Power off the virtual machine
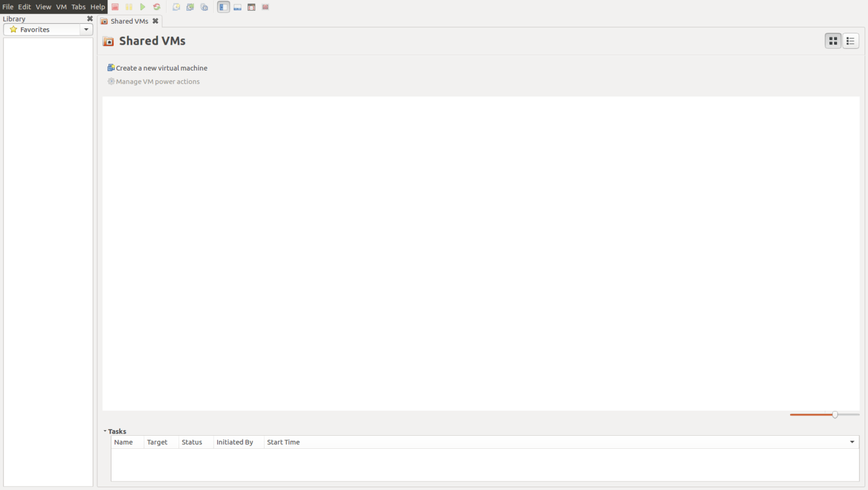868x490 pixels. tap(115, 6)
